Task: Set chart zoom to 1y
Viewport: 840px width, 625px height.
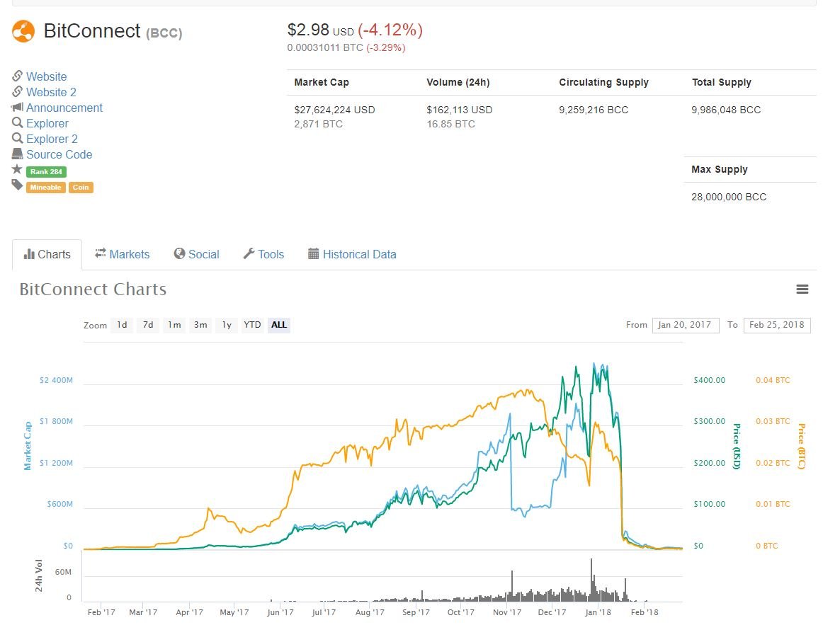Action: pyautogui.click(x=227, y=325)
